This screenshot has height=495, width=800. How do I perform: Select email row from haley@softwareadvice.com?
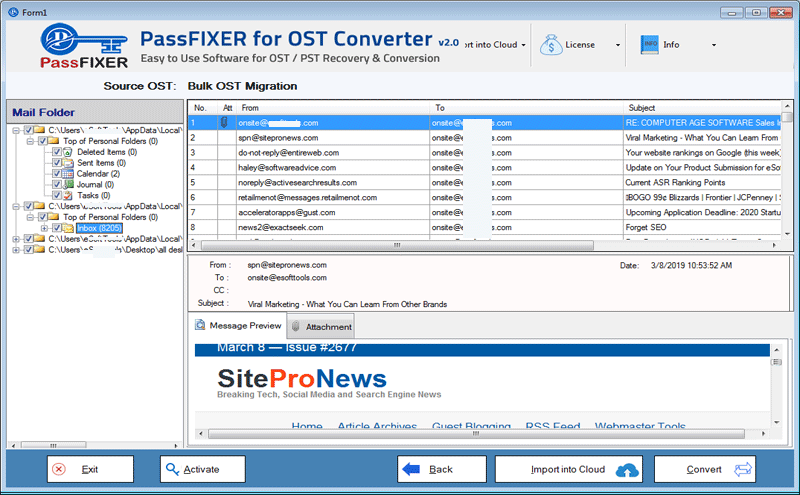tap(485, 167)
